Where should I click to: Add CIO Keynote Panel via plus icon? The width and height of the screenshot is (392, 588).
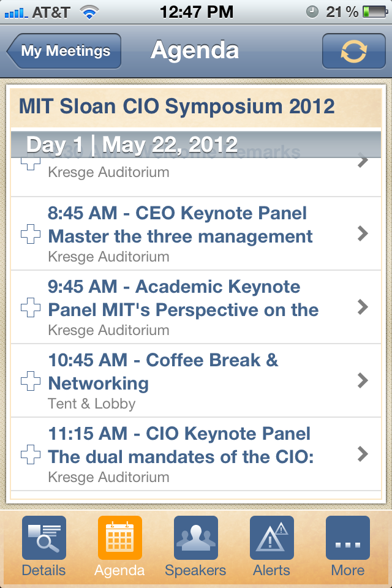click(31, 454)
